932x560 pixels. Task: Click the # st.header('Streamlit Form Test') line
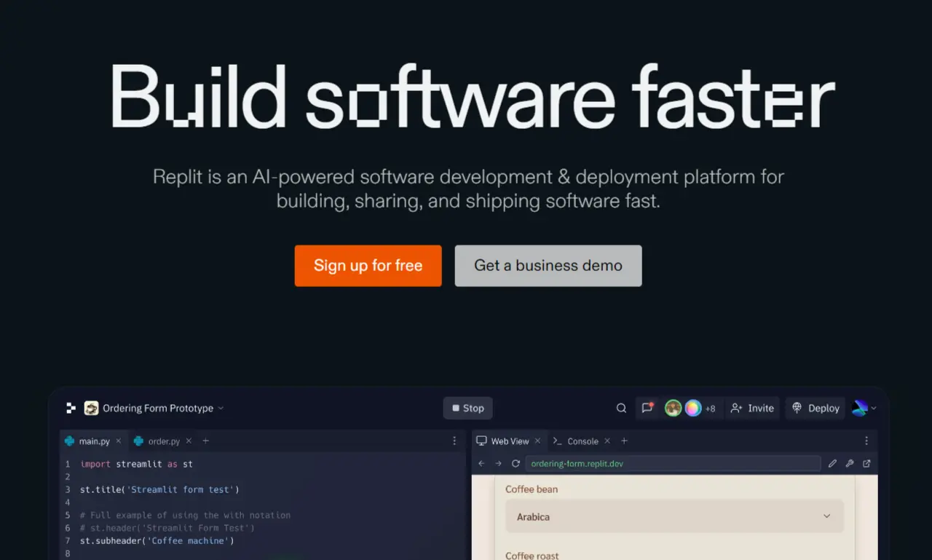point(167,528)
